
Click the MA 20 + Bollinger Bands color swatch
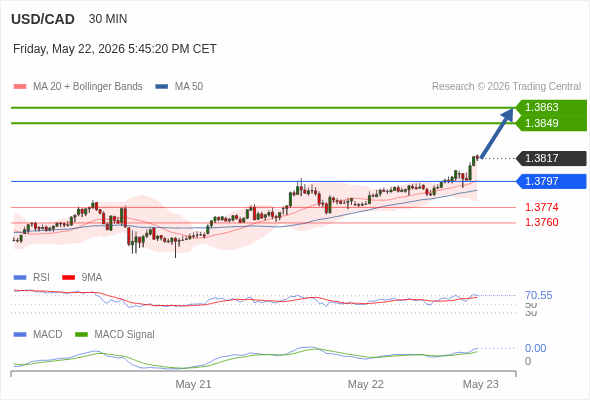pos(20,87)
